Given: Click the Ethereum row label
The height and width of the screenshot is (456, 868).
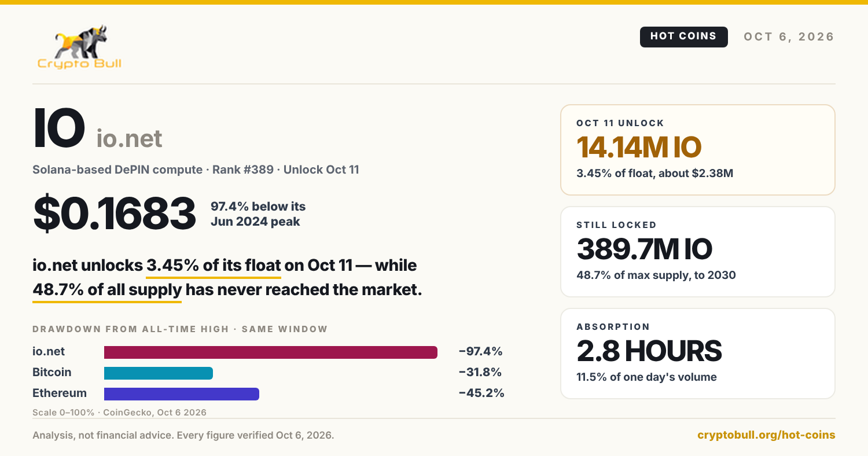Looking at the screenshot, I should click(x=60, y=393).
